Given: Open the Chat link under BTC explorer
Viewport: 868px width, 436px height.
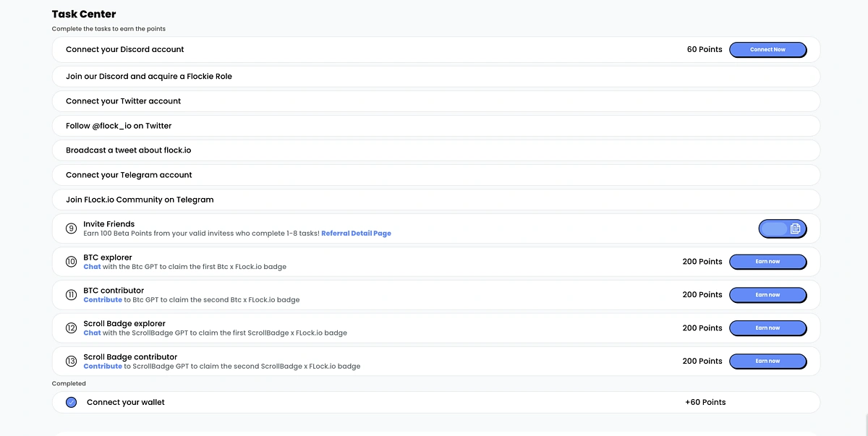Looking at the screenshot, I should coord(92,267).
